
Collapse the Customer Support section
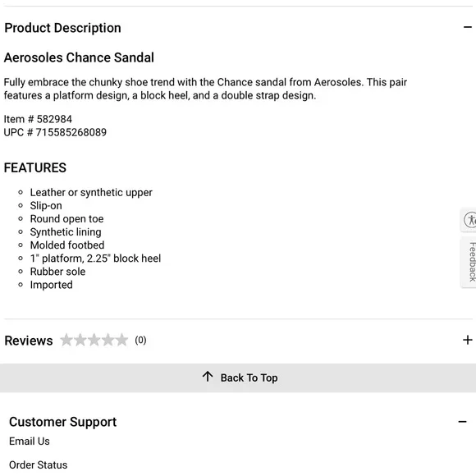tap(462, 422)
